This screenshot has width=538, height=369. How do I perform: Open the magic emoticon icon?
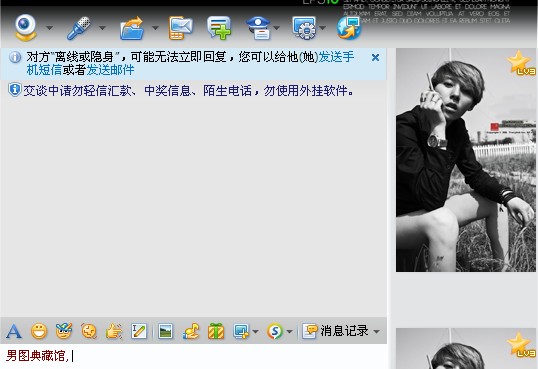(x=64, y=331)
